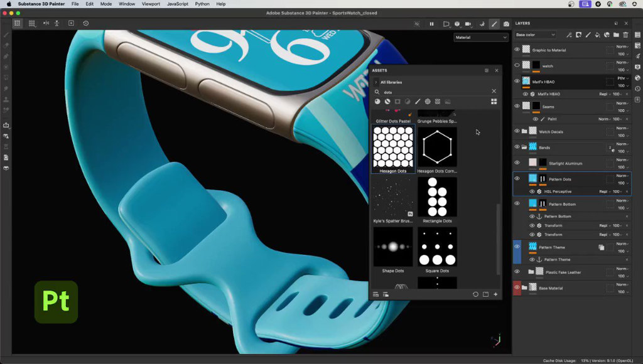643x364 pixels.
Task: Add new asset with plus icon
Action: [495, 294]
